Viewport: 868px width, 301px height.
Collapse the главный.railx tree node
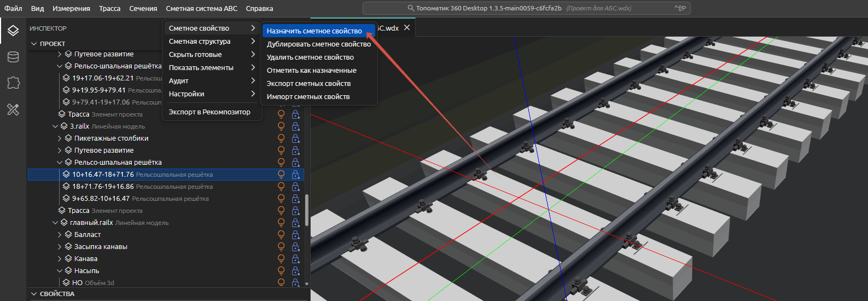coord(55,223)
